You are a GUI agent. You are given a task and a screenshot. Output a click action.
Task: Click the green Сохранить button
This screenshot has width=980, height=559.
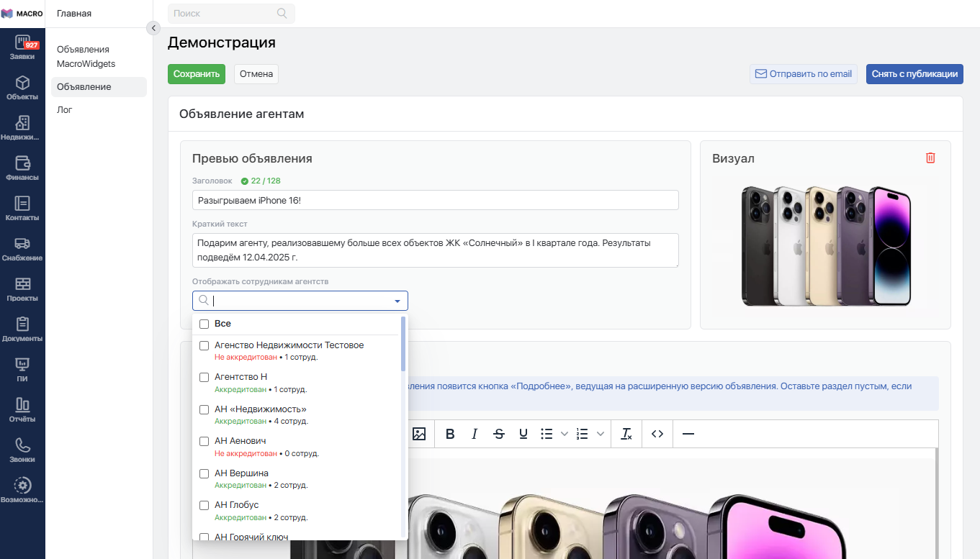click(196, 74)
